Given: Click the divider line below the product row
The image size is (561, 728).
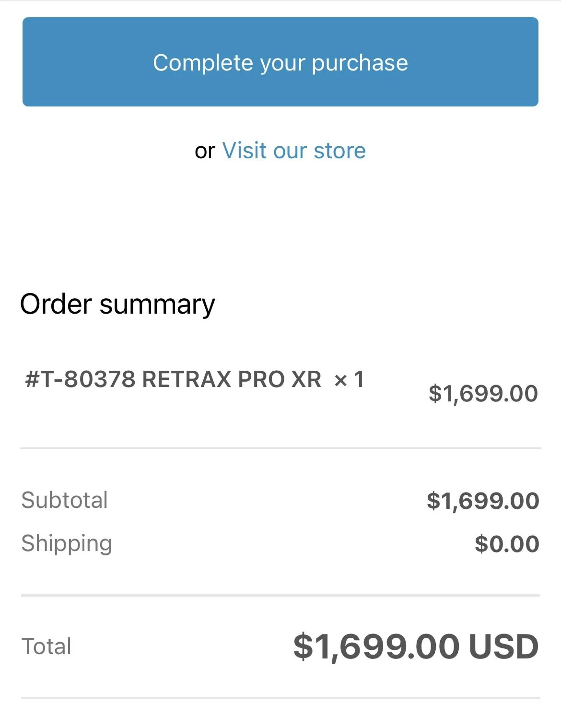Looking at the screenshot, I should tap(280, 448).
